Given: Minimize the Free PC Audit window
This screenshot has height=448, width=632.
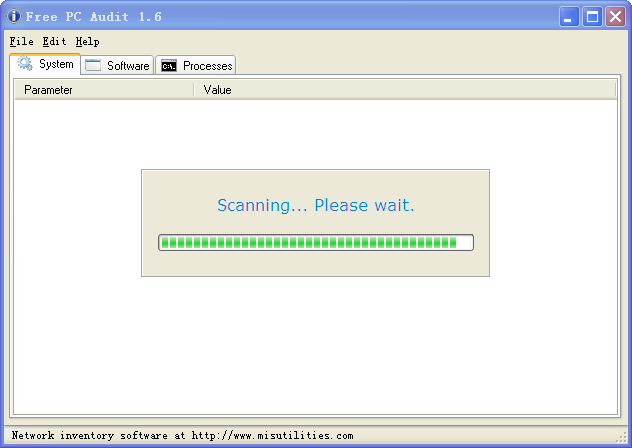Looking at the screenshot, I should [x=569, y=17].
